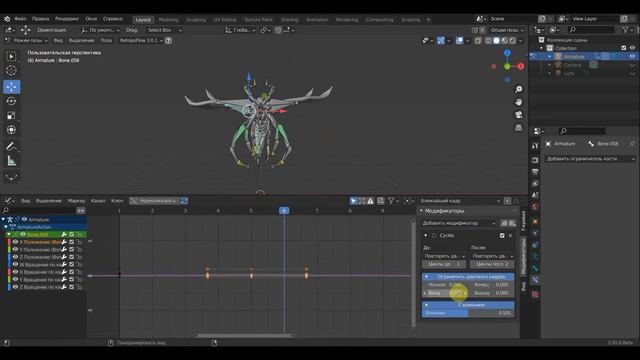The width and height of the screenshot is (640, 360).
Task: Open the graph editor Канал menu
Action: pyautogui.click(x=98, y=201)
